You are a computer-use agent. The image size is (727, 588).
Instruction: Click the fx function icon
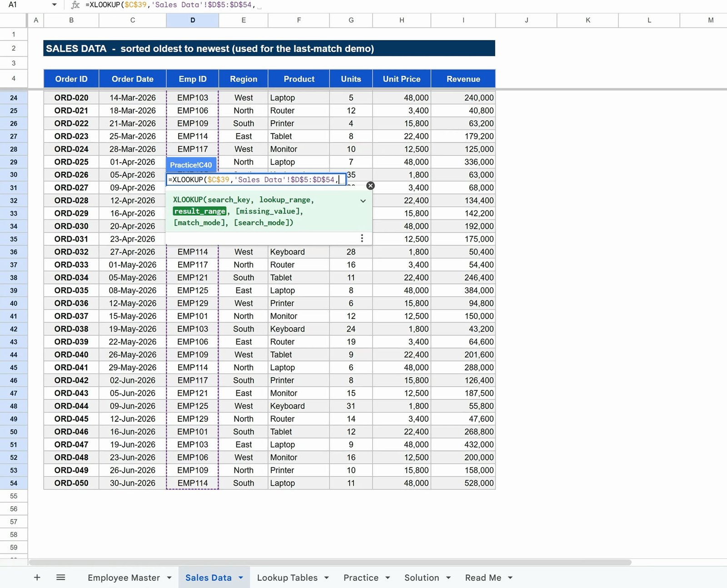tap(75, 5)
